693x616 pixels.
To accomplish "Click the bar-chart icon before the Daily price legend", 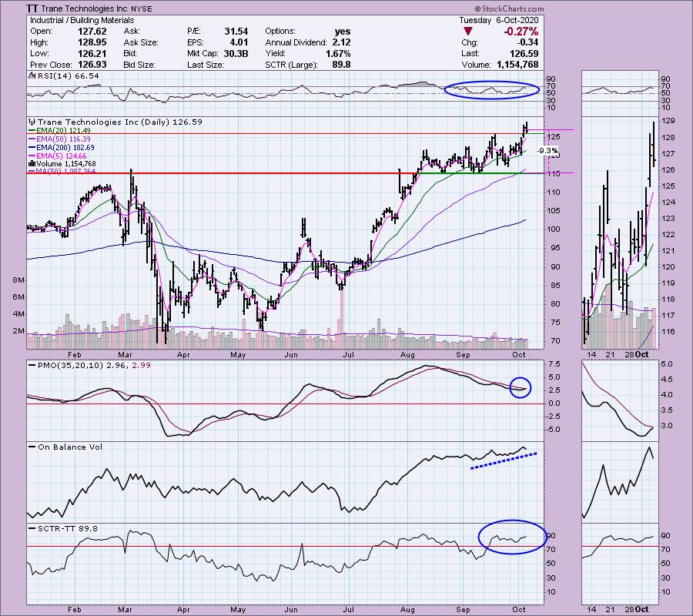I will pyautogui.click(x=32, y=122).
